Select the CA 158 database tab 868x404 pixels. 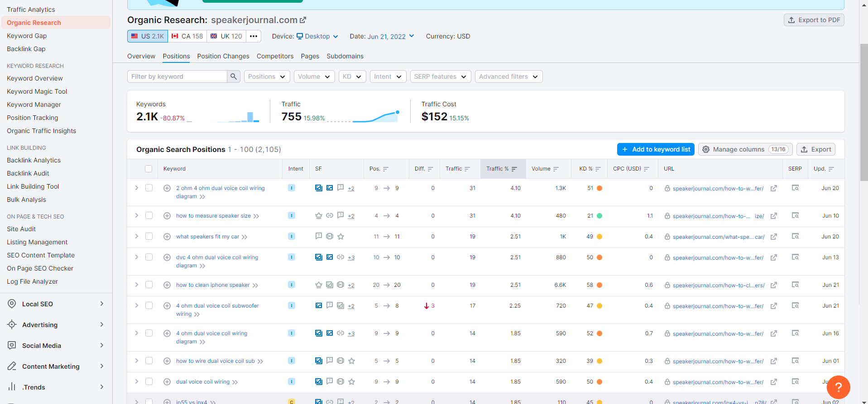(x=187, y=36)
